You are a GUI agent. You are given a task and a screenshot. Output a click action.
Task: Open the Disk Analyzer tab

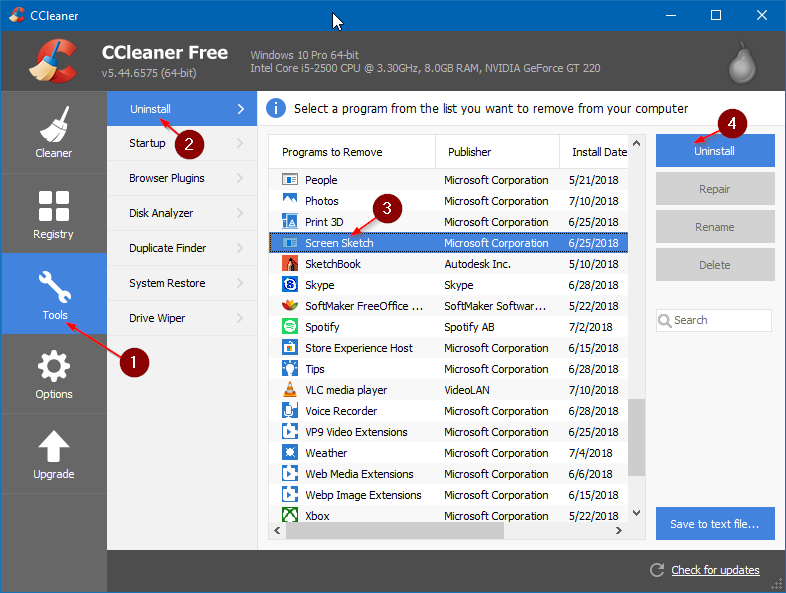182,214
